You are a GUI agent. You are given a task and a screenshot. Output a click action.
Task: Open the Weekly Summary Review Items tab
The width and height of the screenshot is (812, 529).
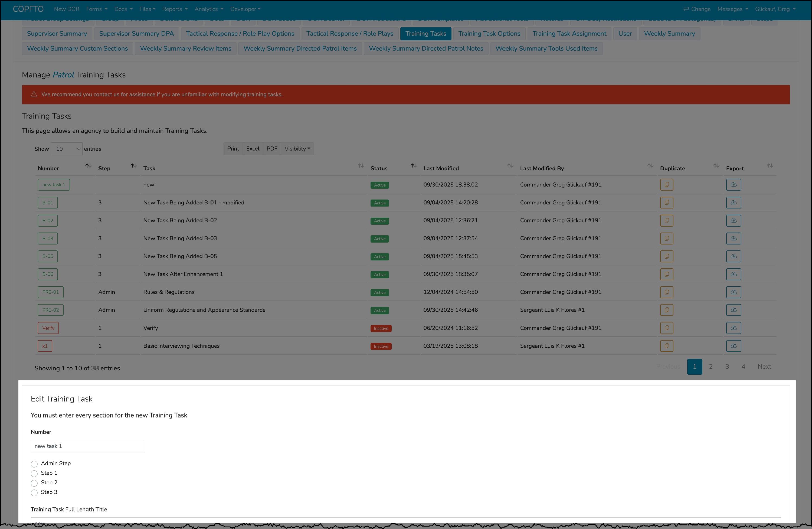[185, 48]
